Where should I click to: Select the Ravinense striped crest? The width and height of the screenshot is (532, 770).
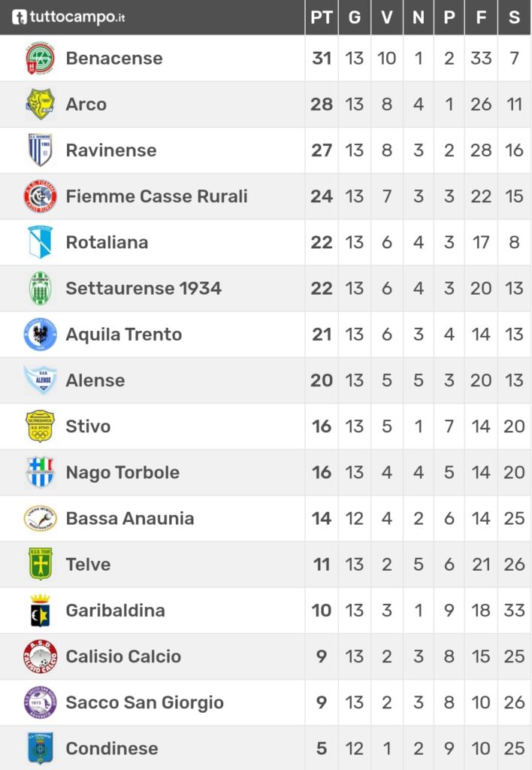click(41, 150)
